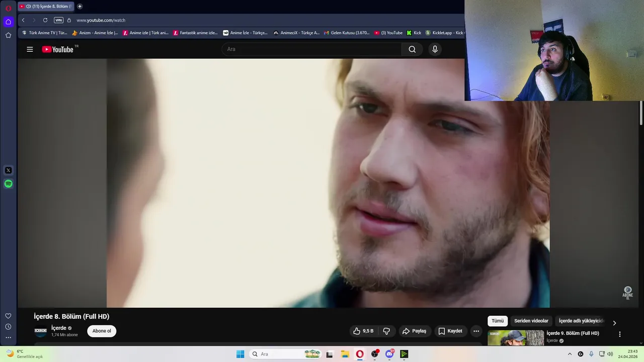644x362 pixels.
Task: Go back with the browser back arrow
Action: (23, 20)
